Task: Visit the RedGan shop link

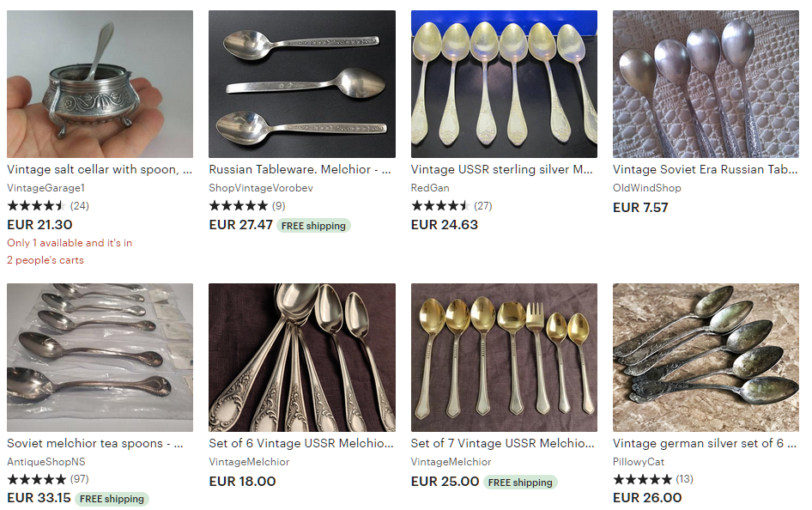Action: 430,188
